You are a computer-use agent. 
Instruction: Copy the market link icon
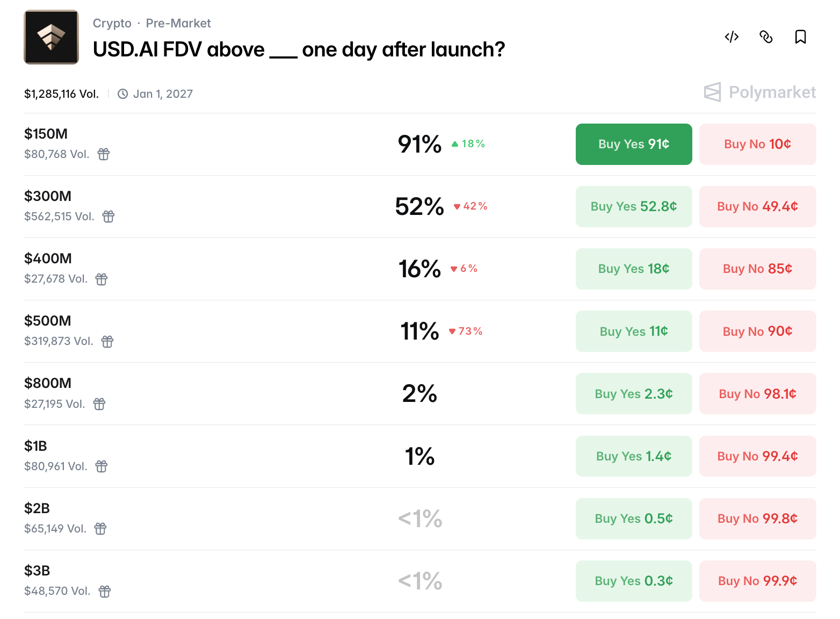(x=766, y=37)
